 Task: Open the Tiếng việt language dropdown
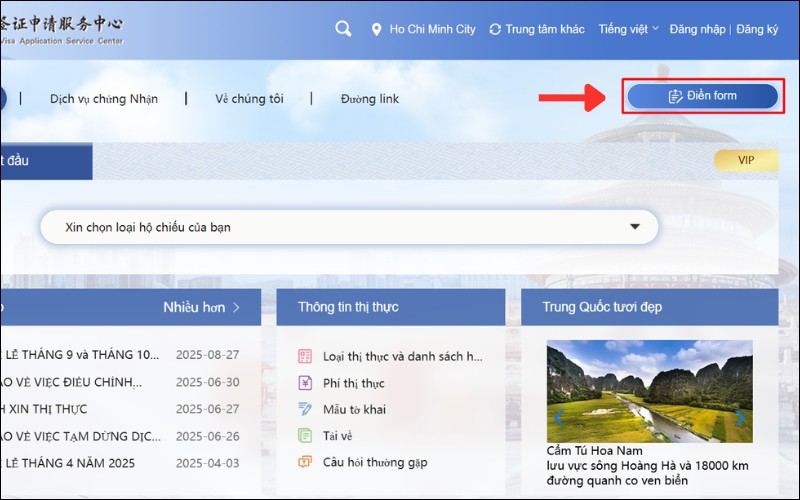coord(628,29)
